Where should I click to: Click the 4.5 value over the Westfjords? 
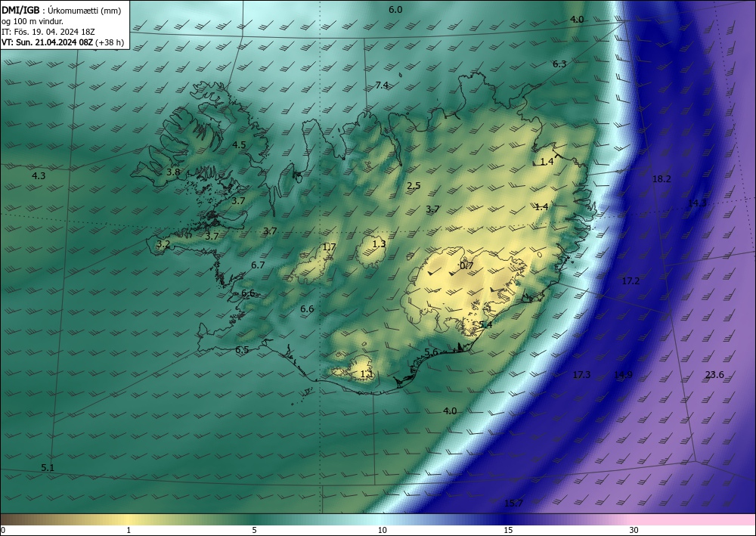pos(239,144)
